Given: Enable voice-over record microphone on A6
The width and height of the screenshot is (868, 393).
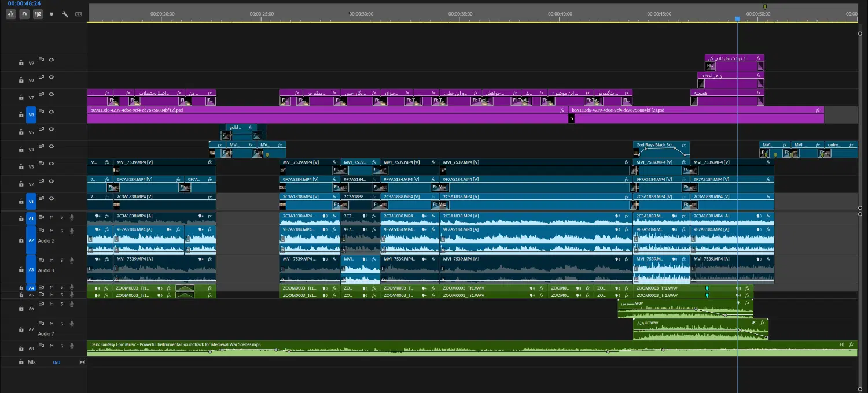Looking at the screenshot, I should pos(72,304).
